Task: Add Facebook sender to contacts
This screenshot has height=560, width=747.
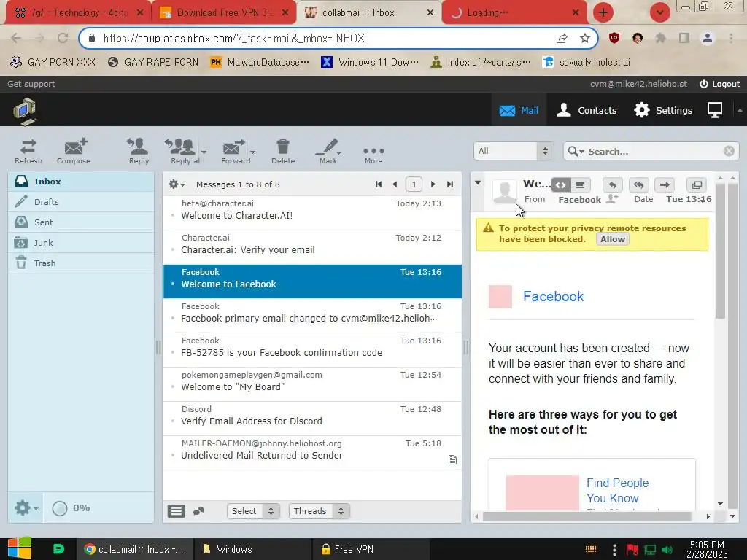Action: point(612,198)
